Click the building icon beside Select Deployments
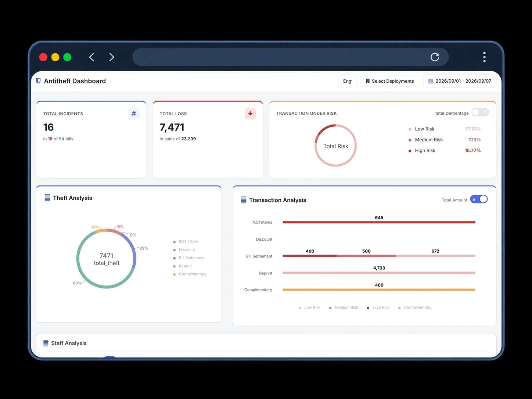Viewport: 532px width, 399px height. (367, 81)
